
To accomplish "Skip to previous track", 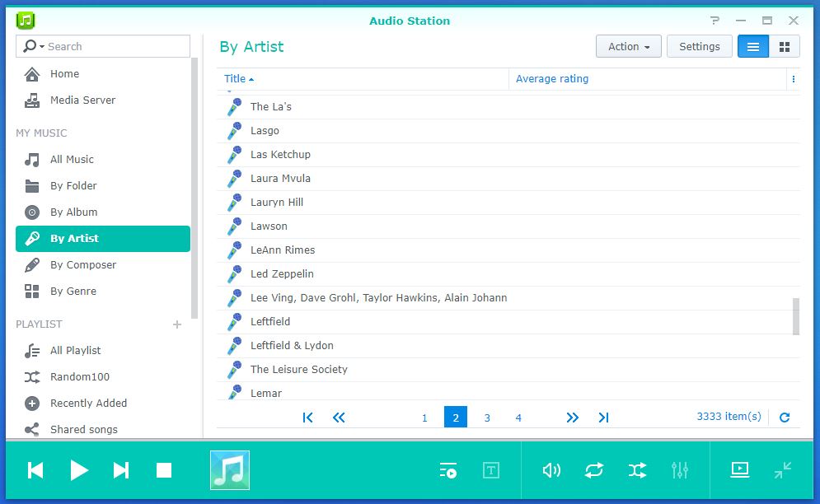I will coord(35,470).
